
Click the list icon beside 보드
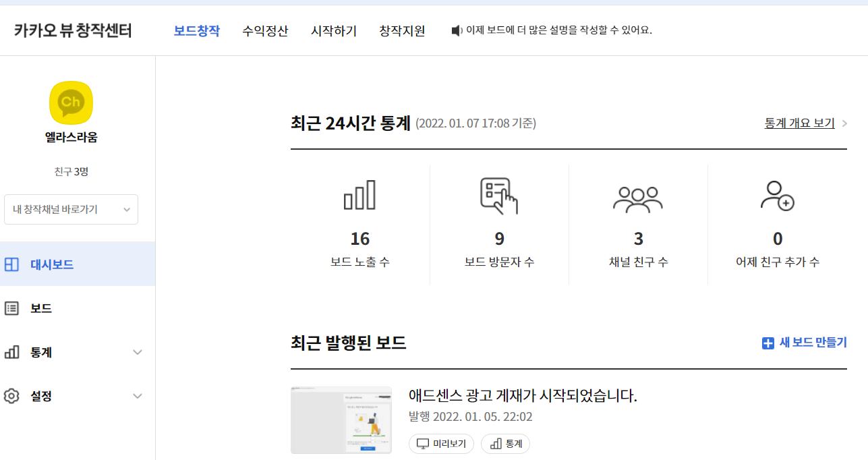click(x=11, y=308)
